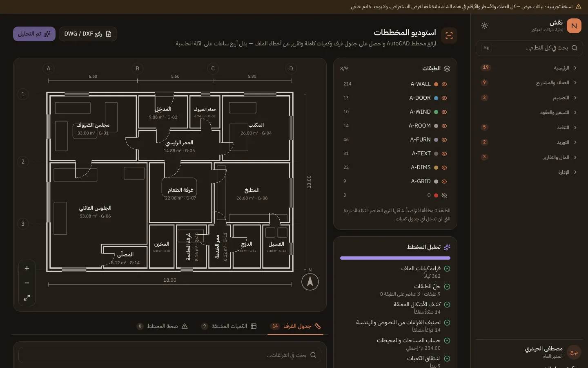Open the جدول الغرف tab
Image resolution: width=588 pixels, height=368 pixels.
point(296,326)
